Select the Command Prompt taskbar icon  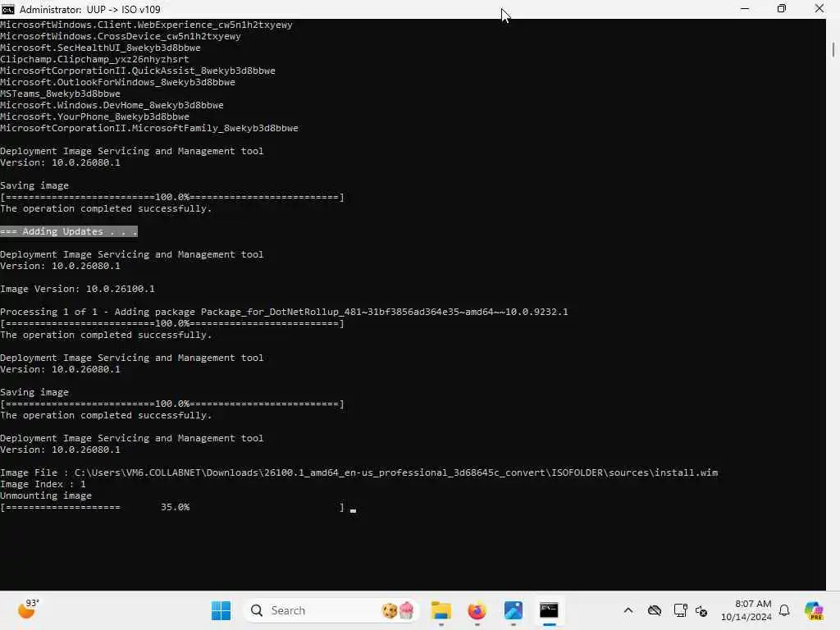tap(549, 610)
